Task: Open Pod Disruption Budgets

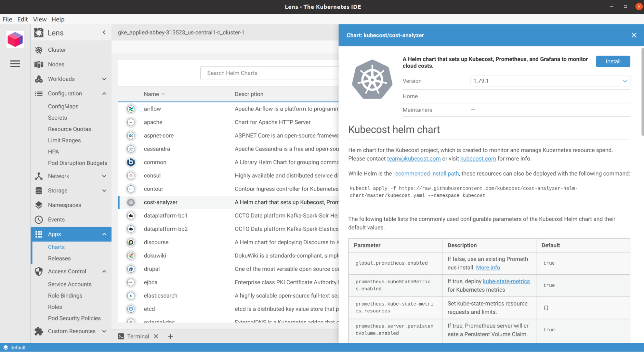Action: pos(78,163)
